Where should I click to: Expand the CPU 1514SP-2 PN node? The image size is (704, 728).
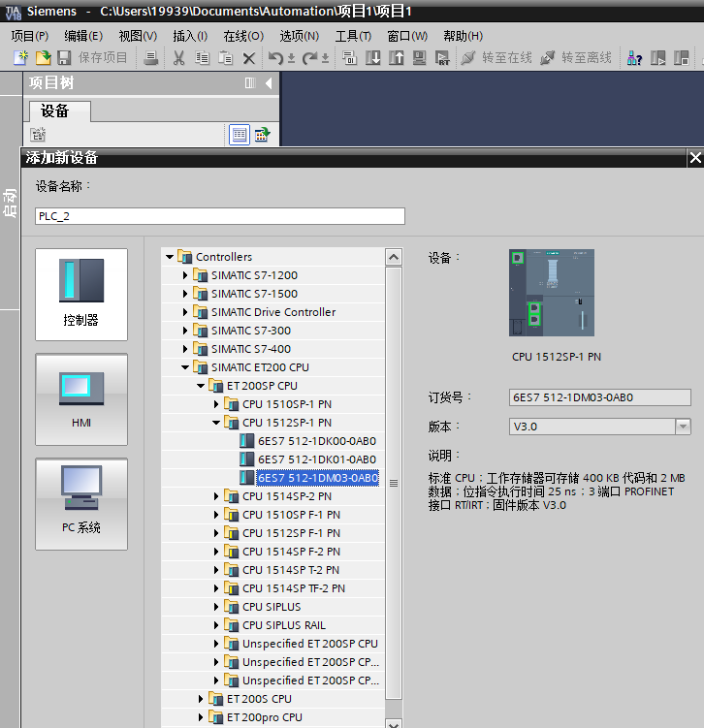click(x=217, y=496)
